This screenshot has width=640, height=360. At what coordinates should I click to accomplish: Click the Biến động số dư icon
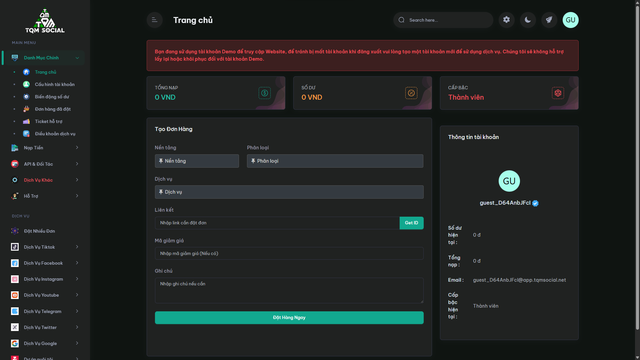point(27,97)
